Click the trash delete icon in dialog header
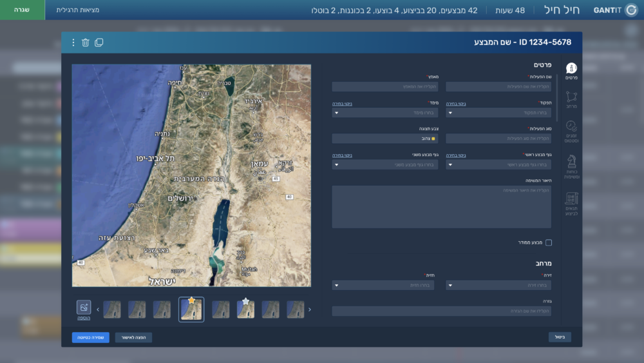 (x=86, y=43)
